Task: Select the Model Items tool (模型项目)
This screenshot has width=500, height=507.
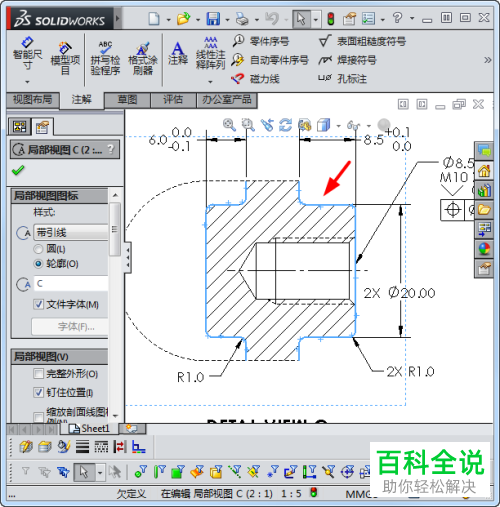Action: [x=65, y=58]
